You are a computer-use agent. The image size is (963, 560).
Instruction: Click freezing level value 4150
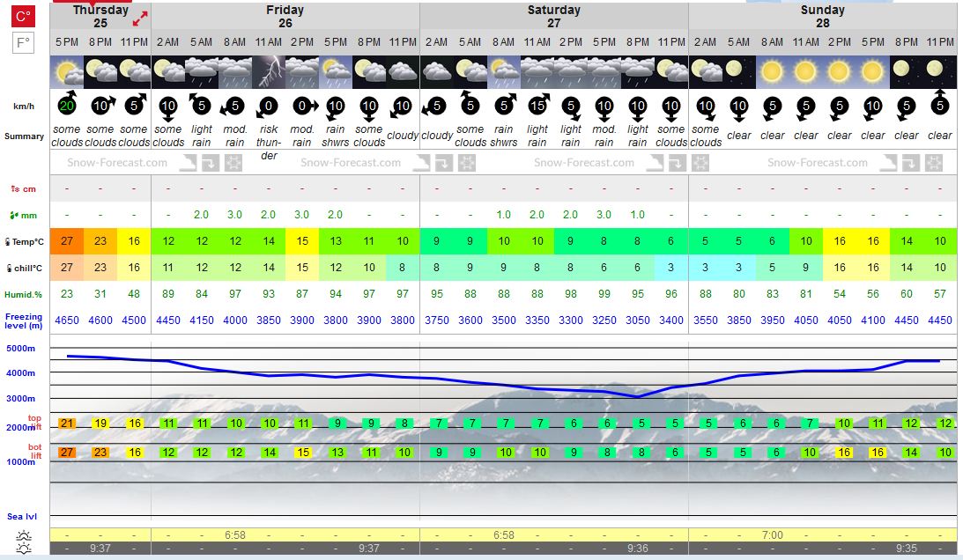click(202, 321)
